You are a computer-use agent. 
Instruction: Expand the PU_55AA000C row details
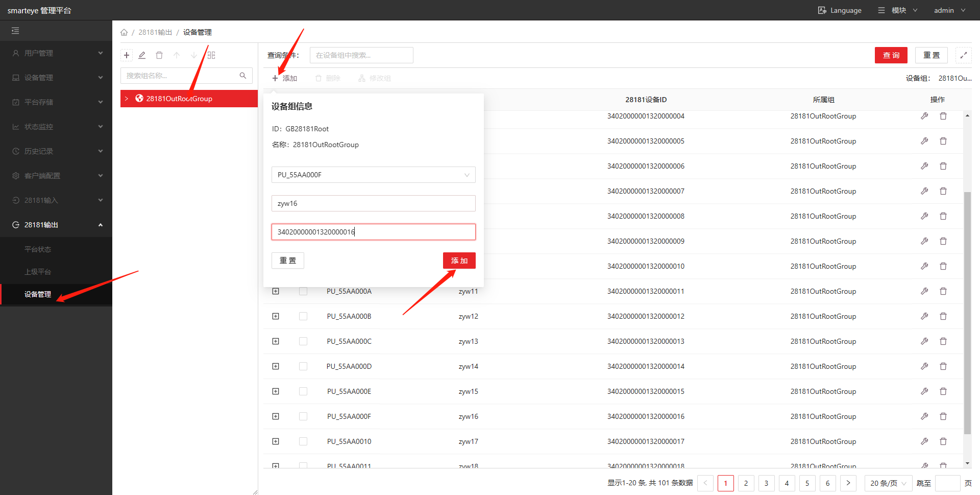point(276,341)
